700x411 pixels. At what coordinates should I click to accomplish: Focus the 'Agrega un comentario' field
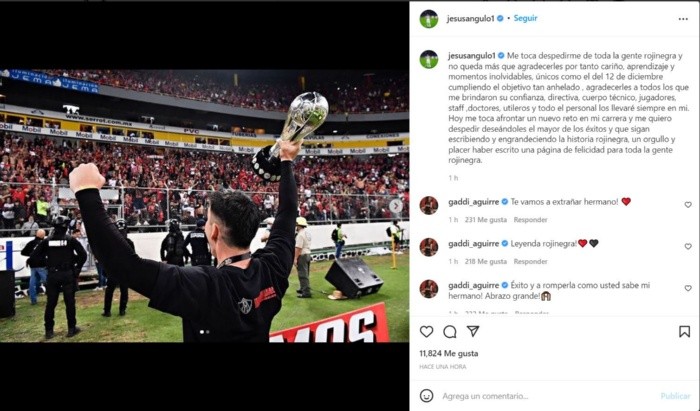pos(549,396)
